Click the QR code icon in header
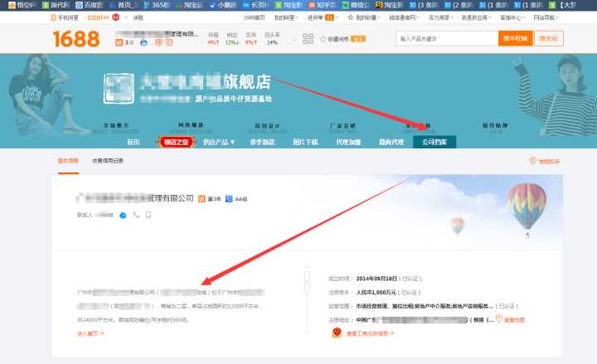The height and width of the screenshot is (364, 597). (308, 38)
